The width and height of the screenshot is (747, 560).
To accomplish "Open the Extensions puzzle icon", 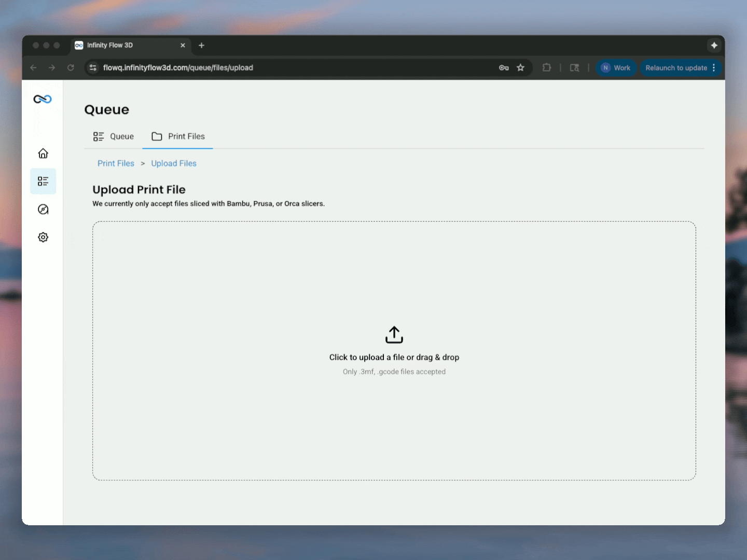I will pos(547,68).
